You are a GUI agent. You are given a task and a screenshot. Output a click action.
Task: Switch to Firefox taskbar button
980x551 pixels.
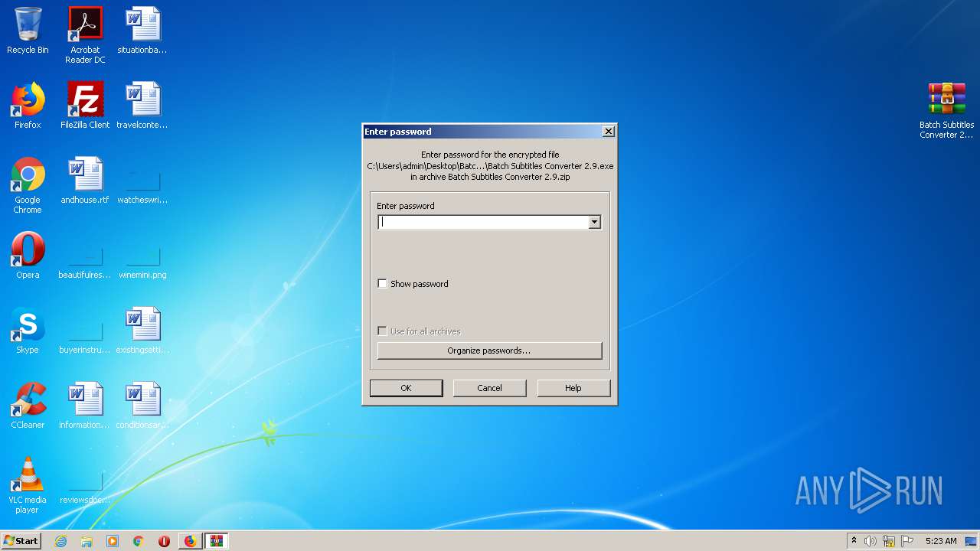point(190,541)
